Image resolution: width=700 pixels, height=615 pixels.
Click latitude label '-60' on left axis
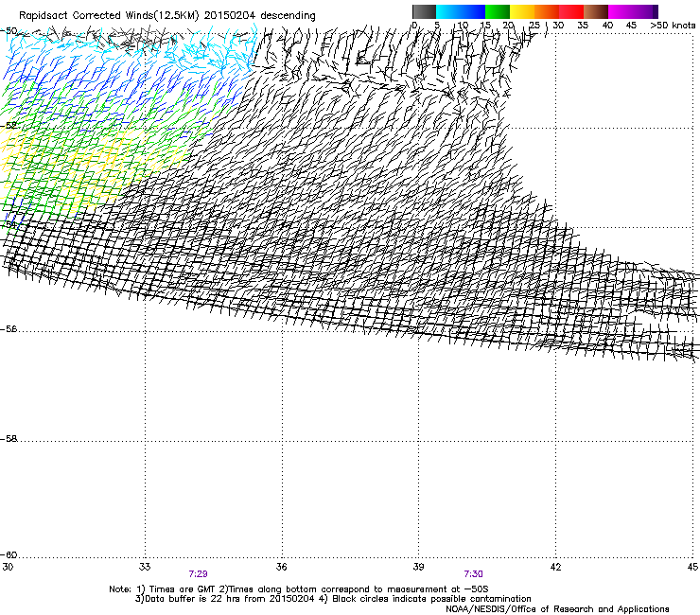[9, 554]
